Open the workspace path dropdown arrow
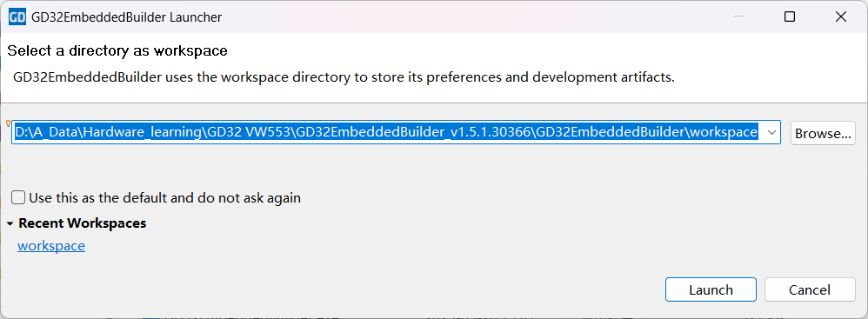 (x=771, y=133)
